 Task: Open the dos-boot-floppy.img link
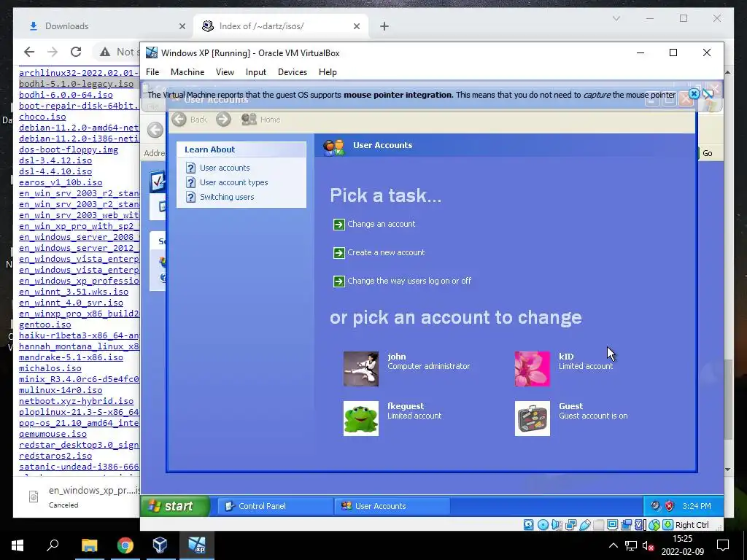point(69,149)
